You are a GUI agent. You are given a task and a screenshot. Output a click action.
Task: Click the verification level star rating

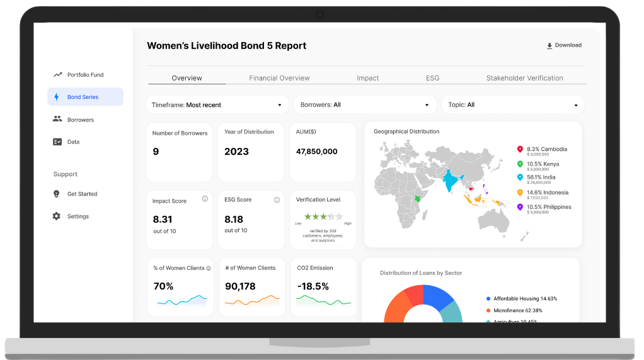323,216
